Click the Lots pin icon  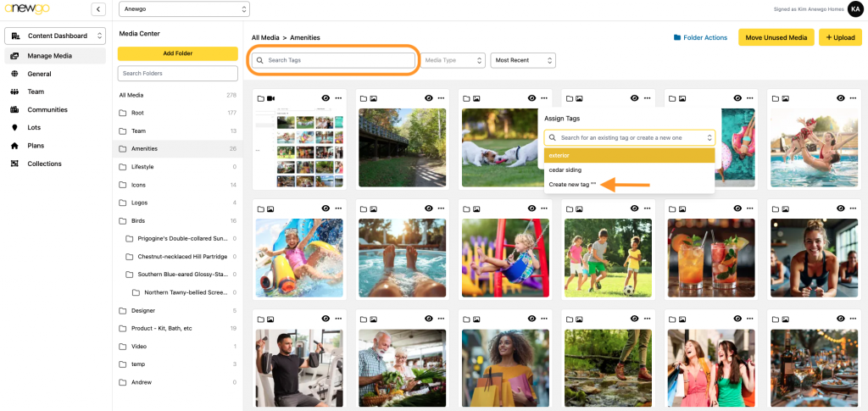tap(14, 127)
